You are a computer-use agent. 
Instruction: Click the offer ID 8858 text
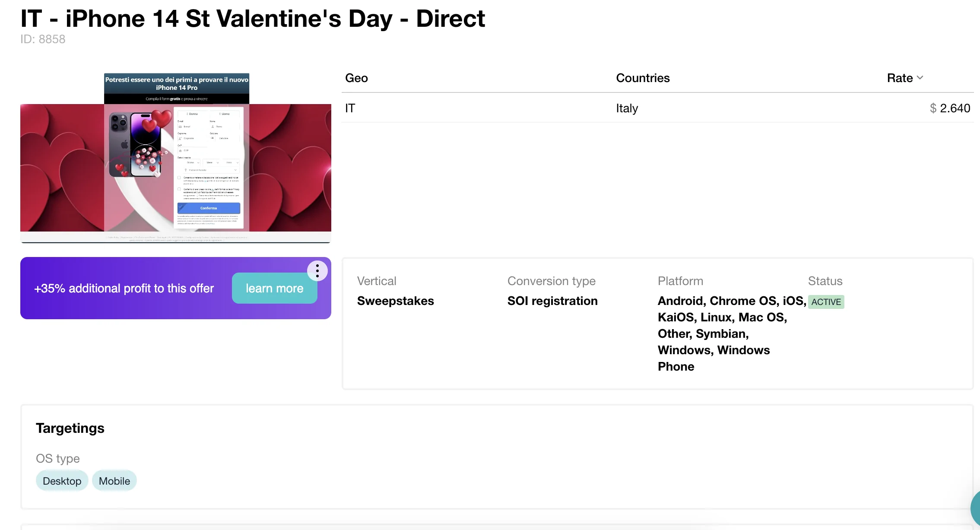[x=43, y=39]
